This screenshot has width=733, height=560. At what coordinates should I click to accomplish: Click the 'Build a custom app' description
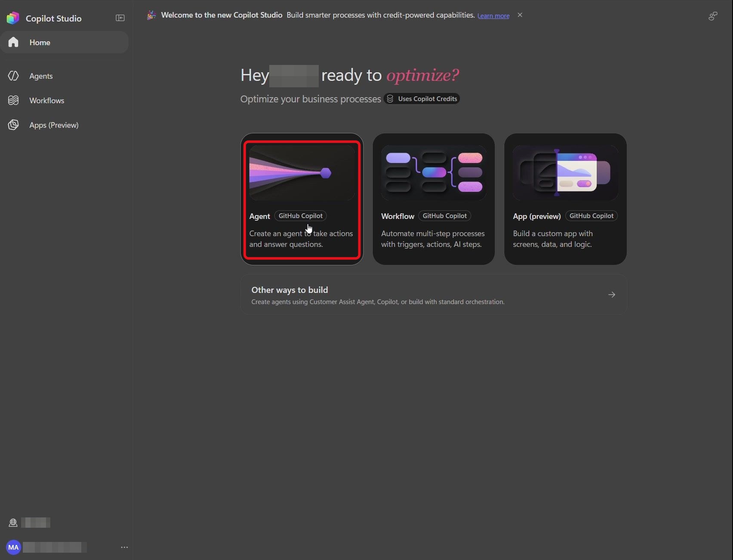(x=553, y=239)
